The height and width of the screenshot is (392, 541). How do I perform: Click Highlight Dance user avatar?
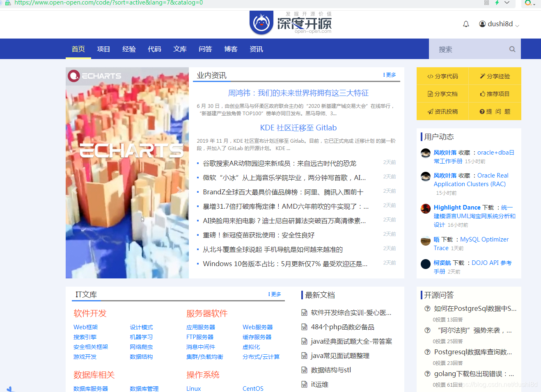click(x=426, y=208)
